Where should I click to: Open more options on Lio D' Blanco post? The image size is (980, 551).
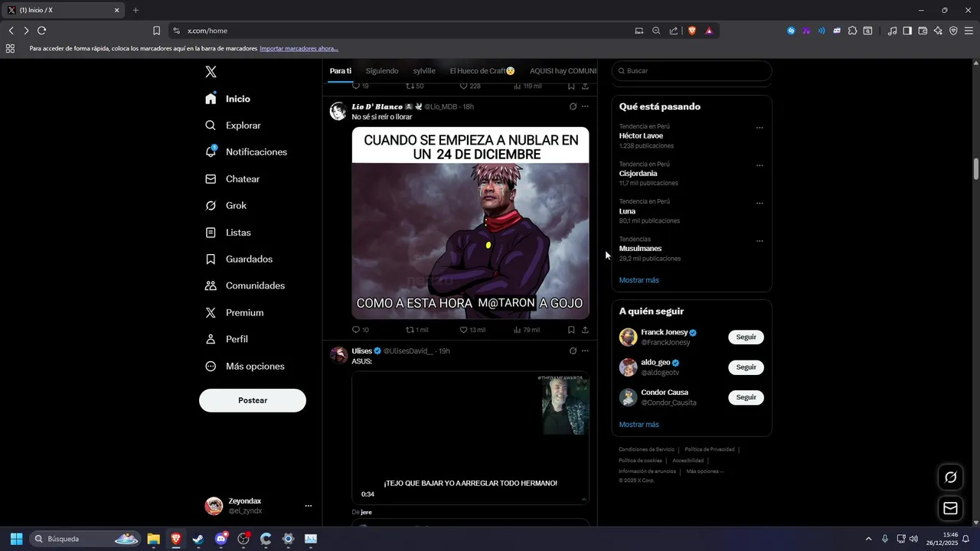tap(585, 106)
